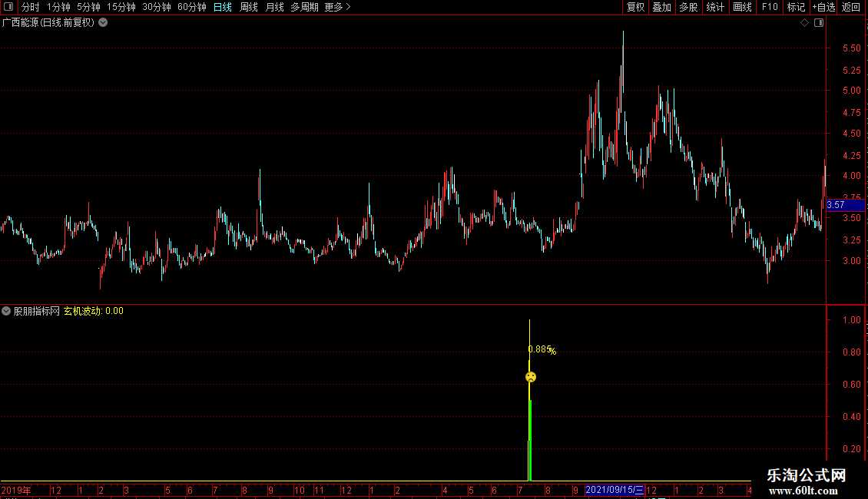Select the 15分钟 period
868x499 pixels.
(121, 7)
